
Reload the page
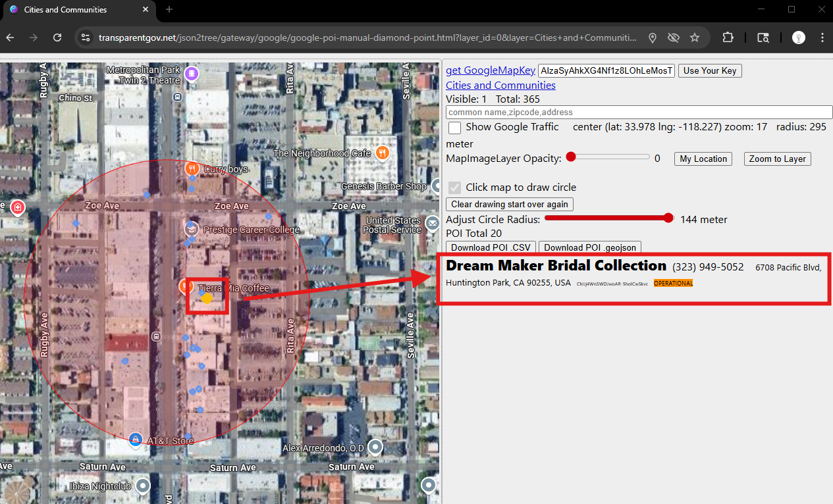click(58, 38)
